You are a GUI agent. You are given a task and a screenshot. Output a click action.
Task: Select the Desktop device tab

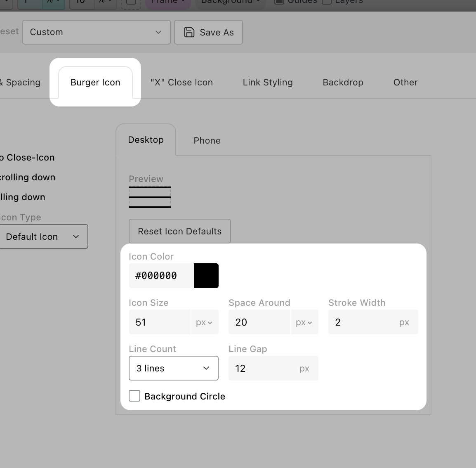pyautogui.click(x=146, y=140)
